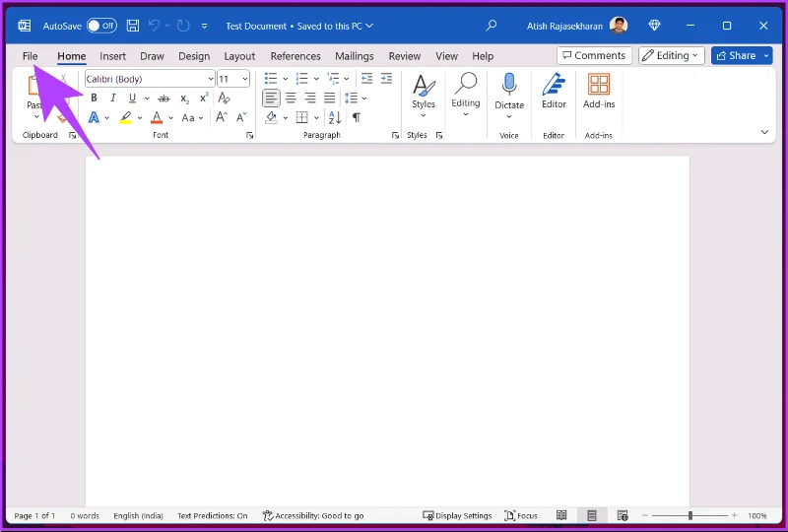The image size is (788, 532).
Task: Expand the Bullets list dropdown arrow
Action: pos(286,79)
